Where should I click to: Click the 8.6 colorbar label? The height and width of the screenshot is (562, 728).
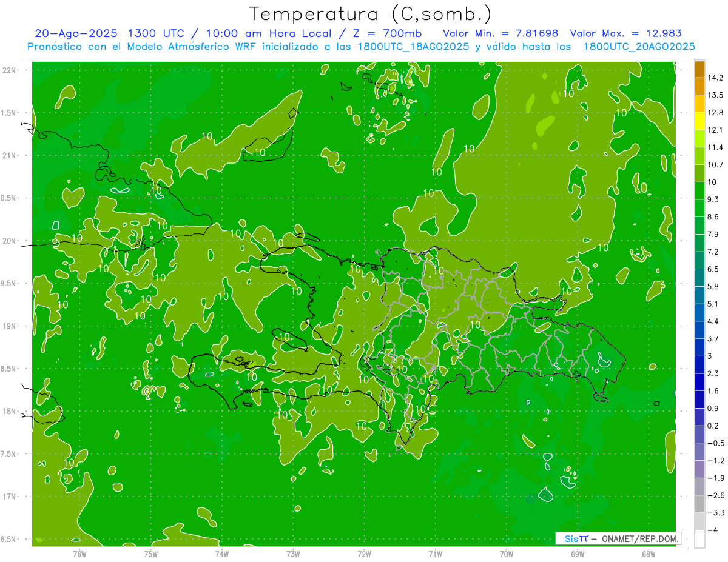click(713, 217)
